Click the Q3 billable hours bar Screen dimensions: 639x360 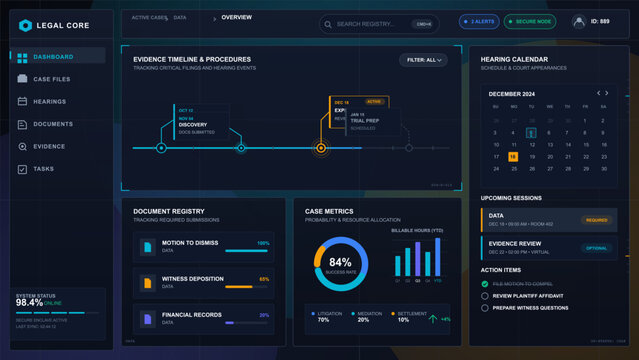(x=418, y=259)
